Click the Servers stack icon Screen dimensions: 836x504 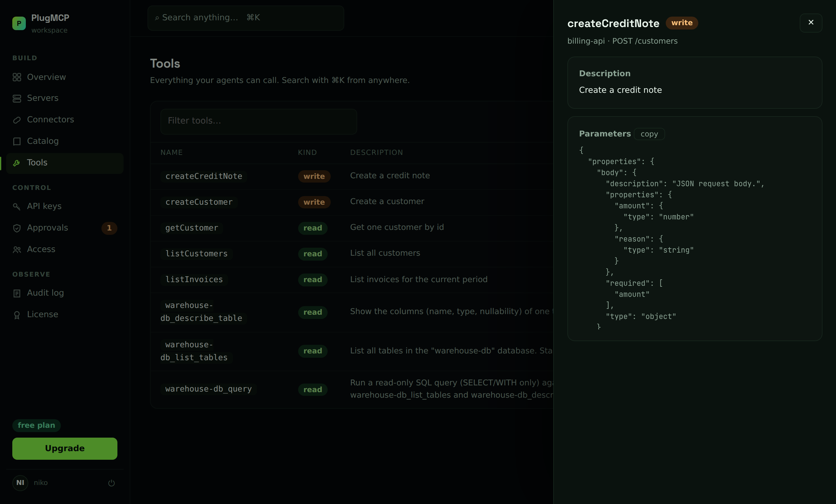pyautogui.click(x=17, y=98)
